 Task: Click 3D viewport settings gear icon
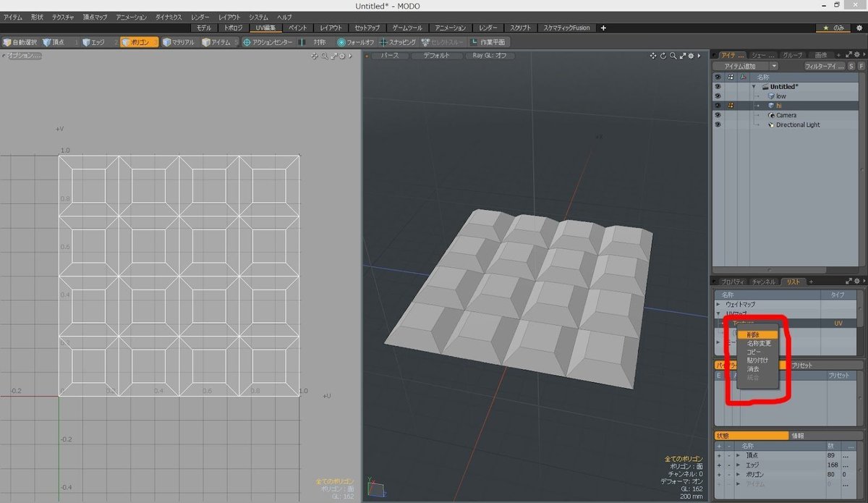(x=692, y=56)
